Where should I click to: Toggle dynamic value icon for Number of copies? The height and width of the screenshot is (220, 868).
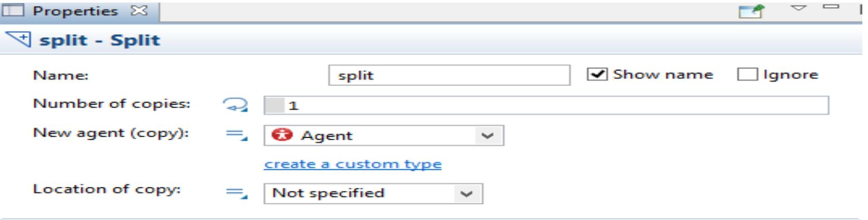point(236,105)
